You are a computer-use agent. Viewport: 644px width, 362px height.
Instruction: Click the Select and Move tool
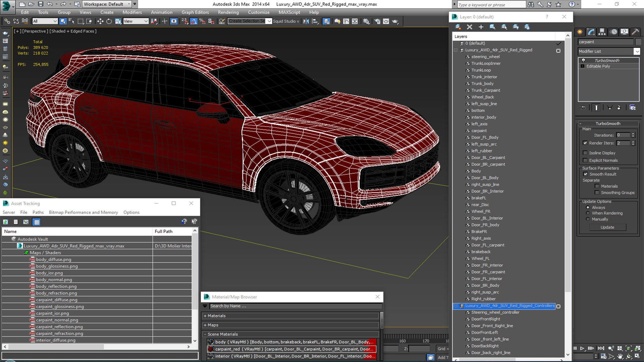click(100, 21)
